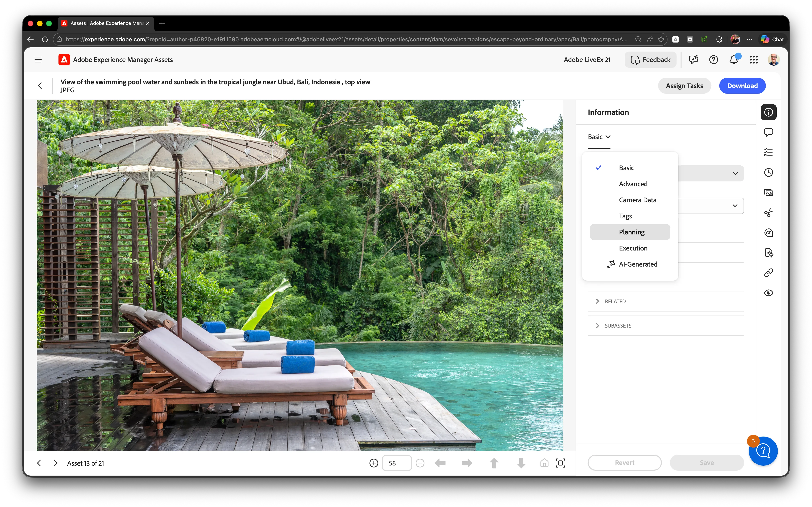Screen dimensions: 812x507
Task: Click the zoom percentage input field
Action: tap(397, 463)
